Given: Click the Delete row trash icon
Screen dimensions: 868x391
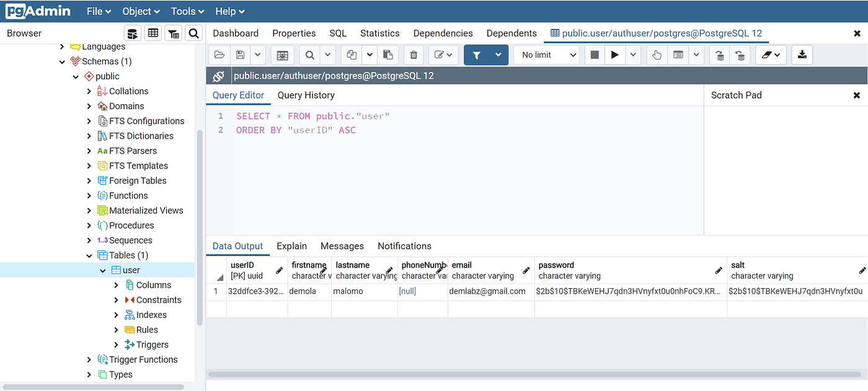Looking at the screenshot, I should pyautogui.click(x=413, y=55).
